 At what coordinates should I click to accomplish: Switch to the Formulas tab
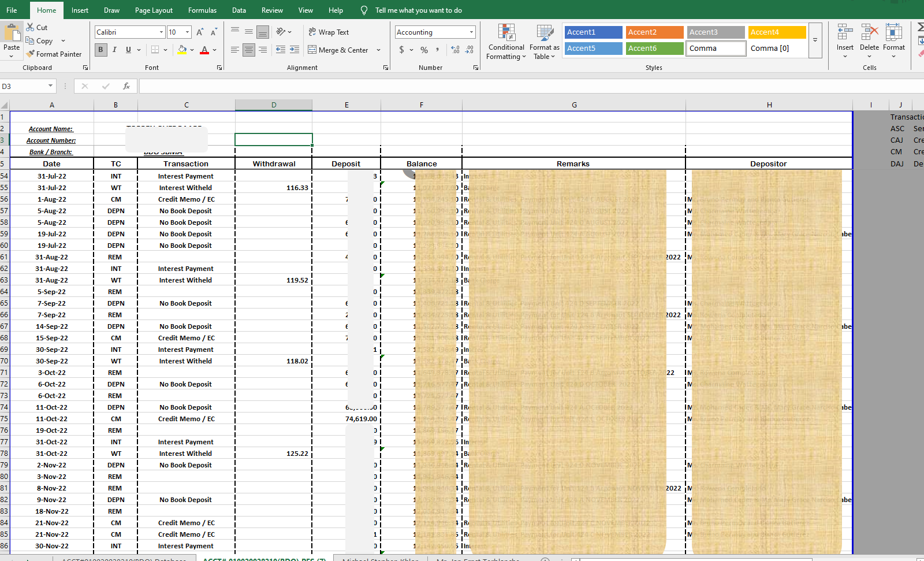202,10
